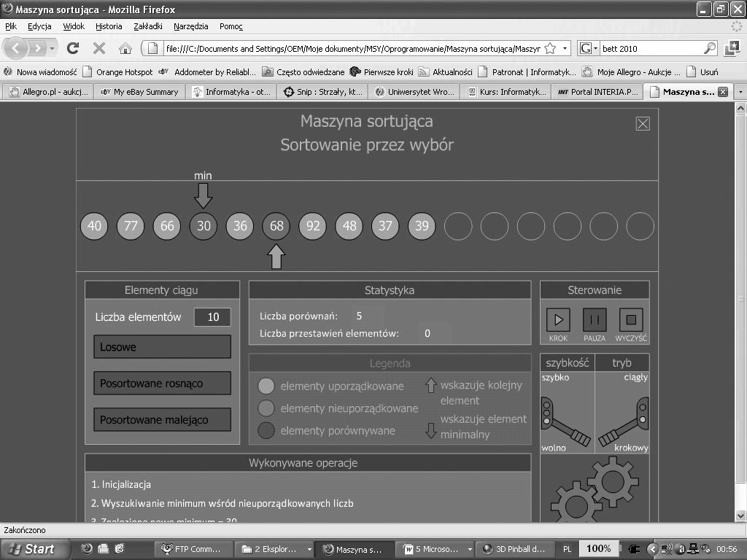747x560 pixels.
Task: Open Orange Hotspot bookmark
Action: tap(118, 72)
